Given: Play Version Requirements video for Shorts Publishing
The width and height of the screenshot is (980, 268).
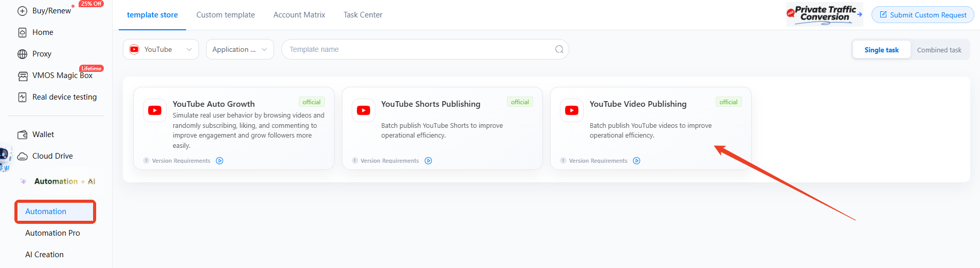Looking at the screenshot, I should tap(428, 161).
